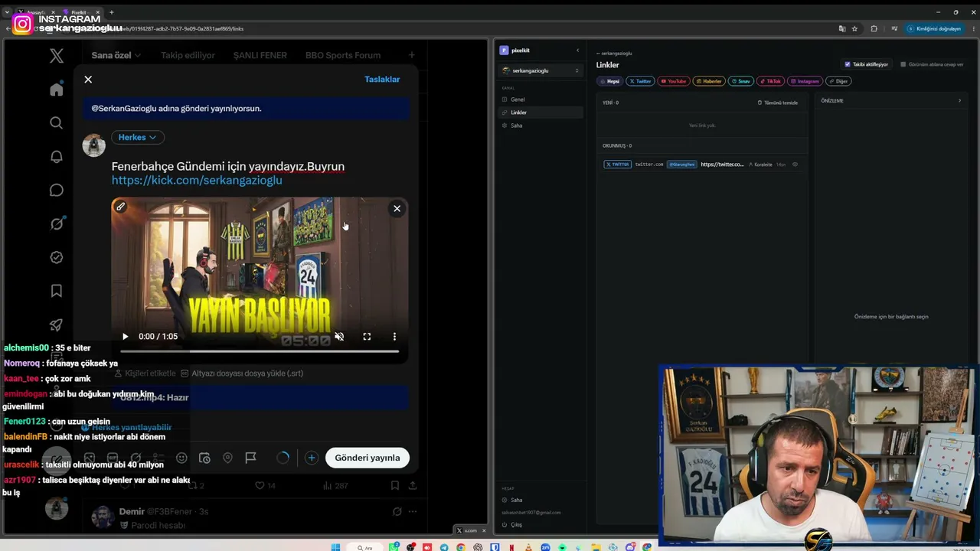
Task: Open the Windows Start menu
Action: (335, 547)
